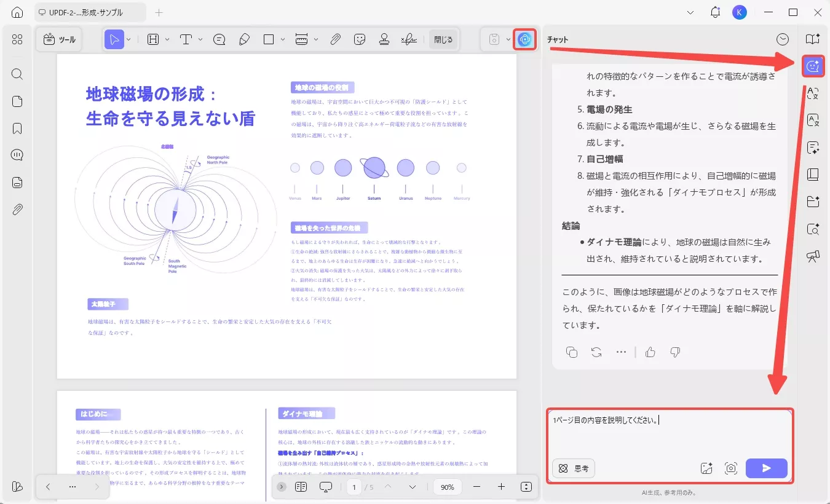Select the Sticker tool
Viewport: 830px width, 504px height.
click(359, 39)
